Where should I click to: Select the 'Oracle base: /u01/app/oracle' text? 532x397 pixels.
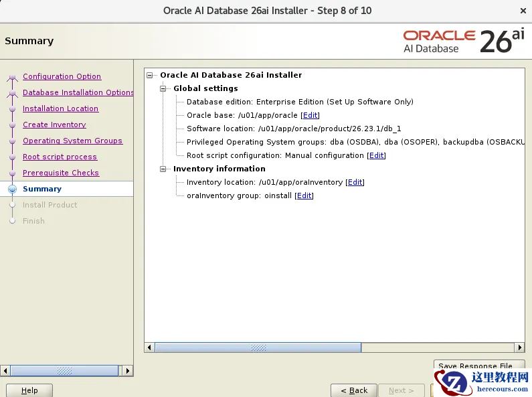[x=242, y=115]
